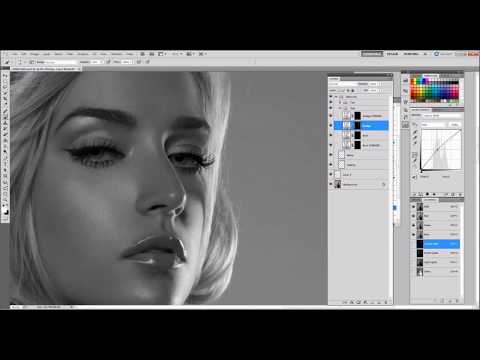
Task: Collapse the topmost layer group arrow
Action: point(336,97)
